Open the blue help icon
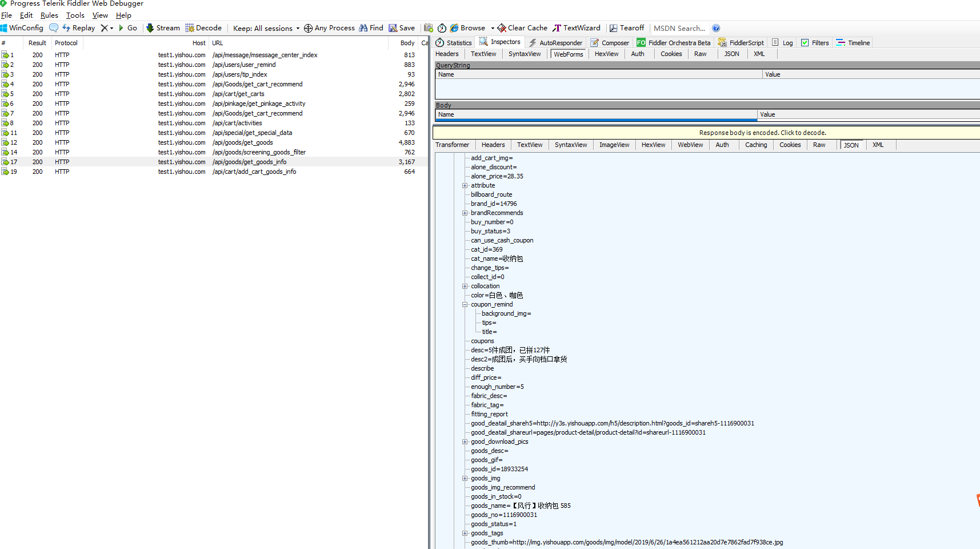Screen dimensions: 980x549 [716, 28]
